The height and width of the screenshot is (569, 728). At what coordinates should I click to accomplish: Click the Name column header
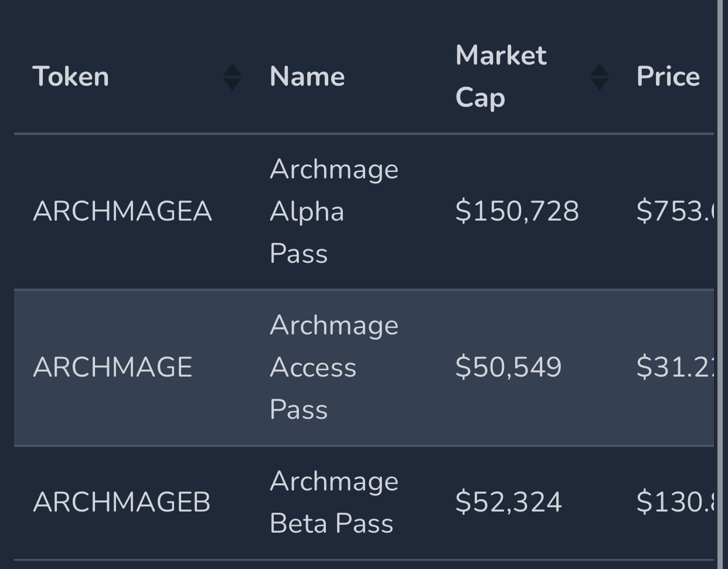click(x=307, y=77)
